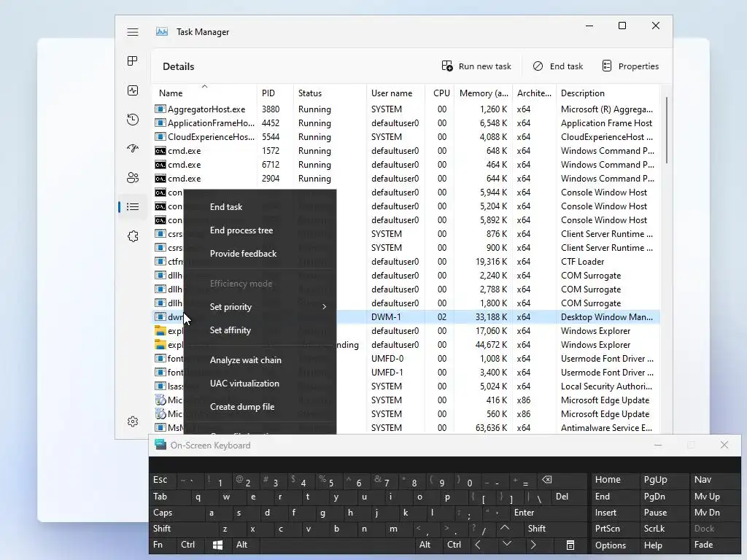This screenshot has height=560, width=747.
Task: Click the Fade key on keyboard
Action: click(x=716, y=545)
